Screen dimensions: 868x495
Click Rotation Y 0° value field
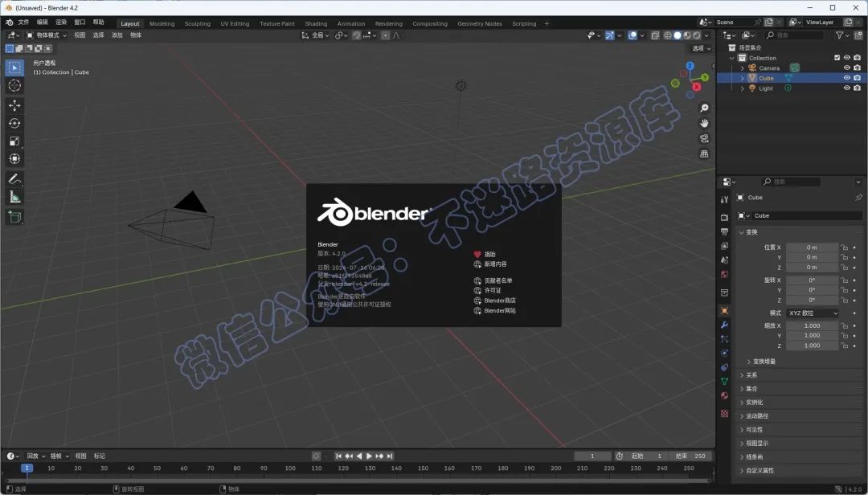812,290
